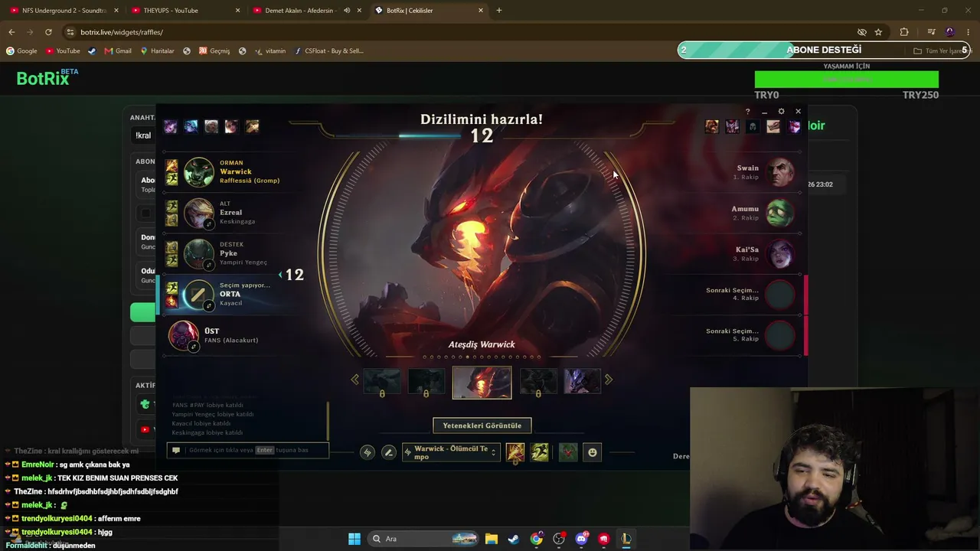980x551 pixels.
Task: Bookmark this page with star icon
Action: click(878, 32)
